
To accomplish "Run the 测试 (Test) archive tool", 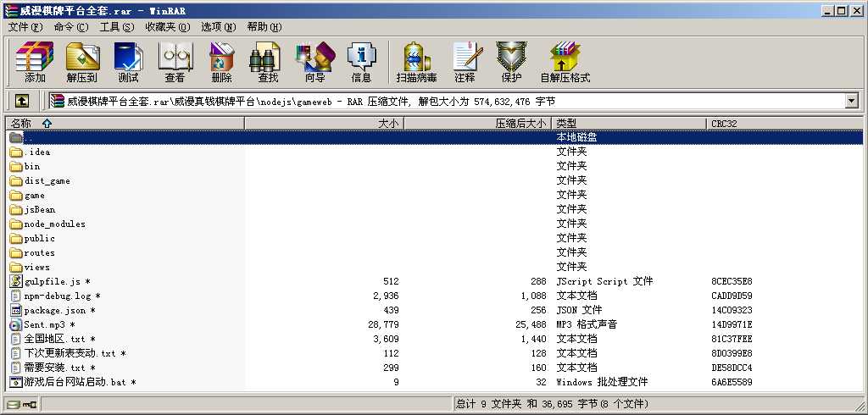I will tap(129, 62).
